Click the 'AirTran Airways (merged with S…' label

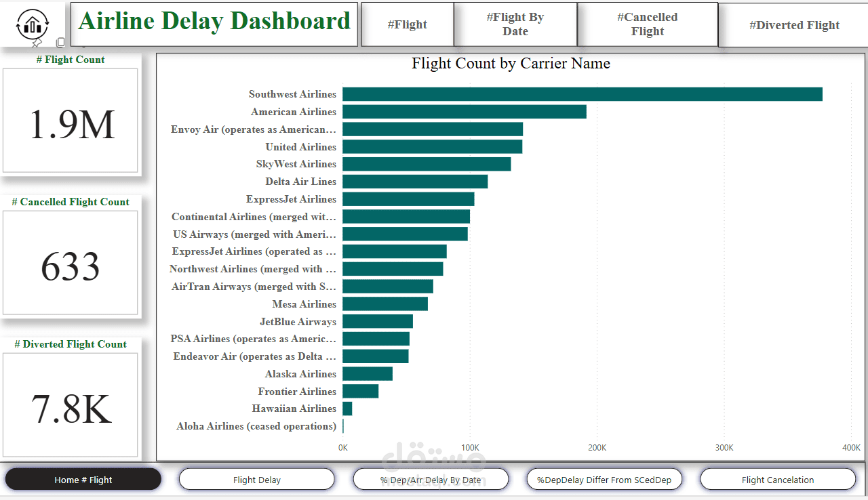point(254,287)
